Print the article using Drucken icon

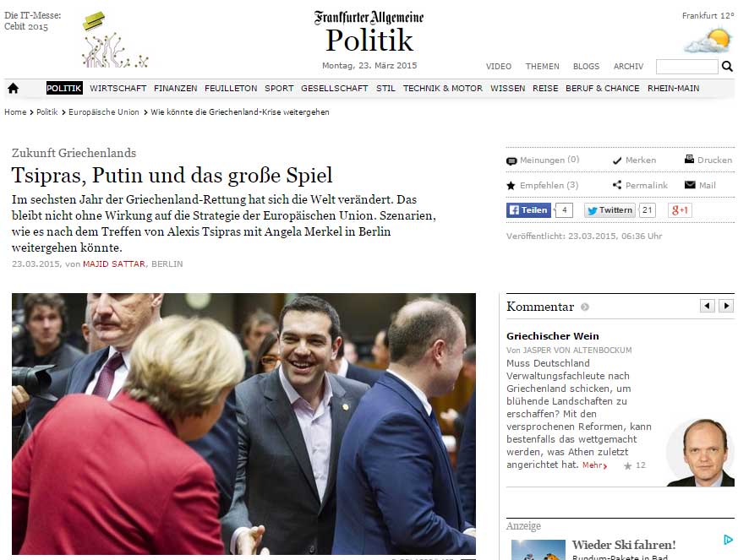pyautogui.click(x=689, y=160)
